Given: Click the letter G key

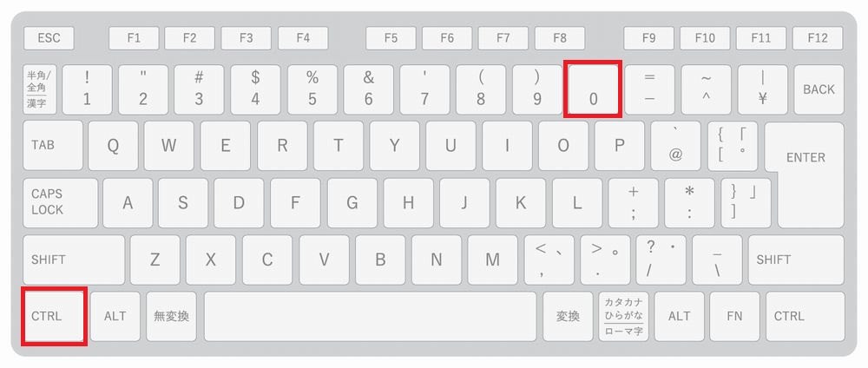Looking at the screenshot, I should pos(352,202).
